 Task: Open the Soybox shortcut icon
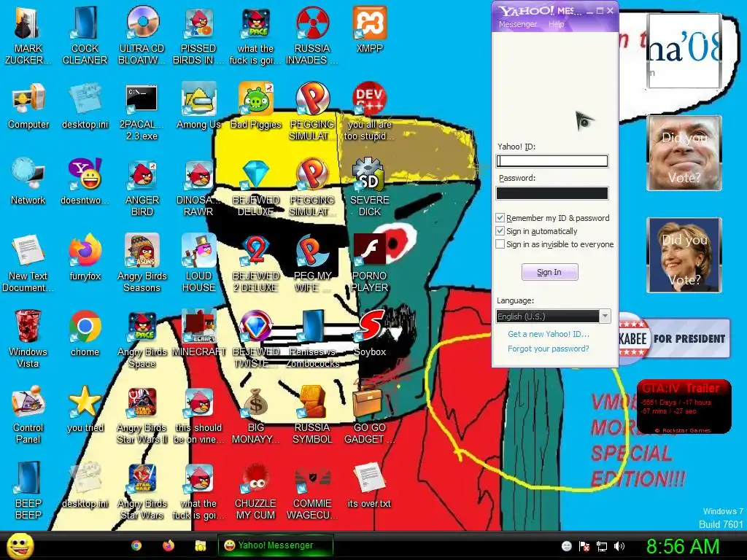[x=369, y=326]
